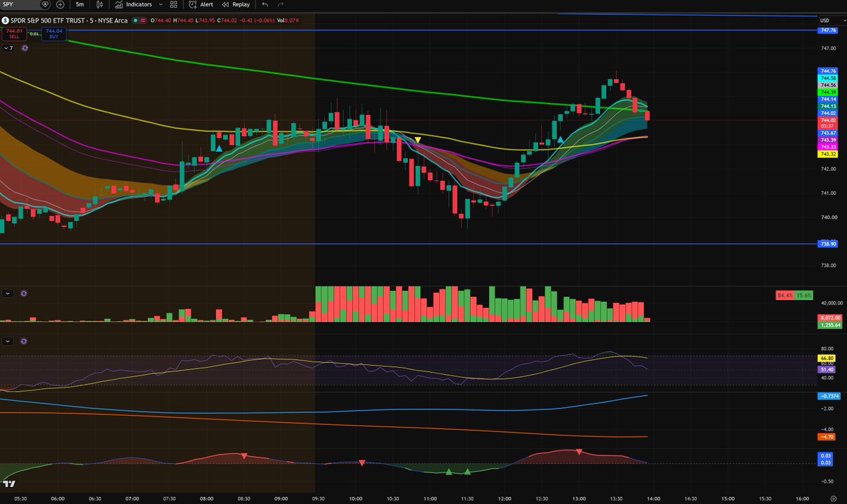
Task: Click the 66.80 RSI value label
Action: click(827, 358)
